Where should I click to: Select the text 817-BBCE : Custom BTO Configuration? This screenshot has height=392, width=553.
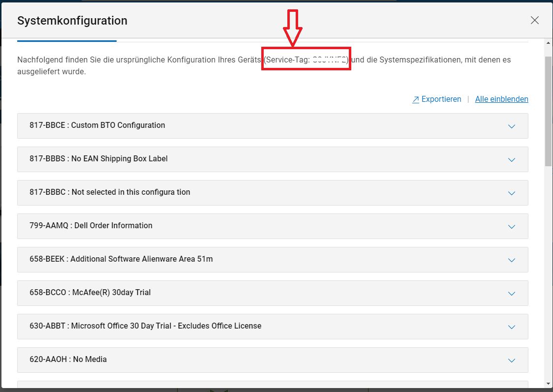97,125
